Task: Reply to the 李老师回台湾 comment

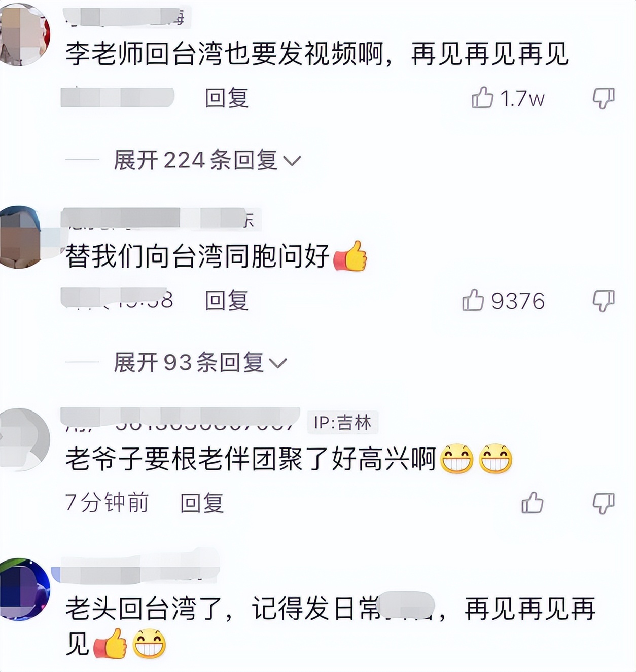Action: tap(227, 98)
